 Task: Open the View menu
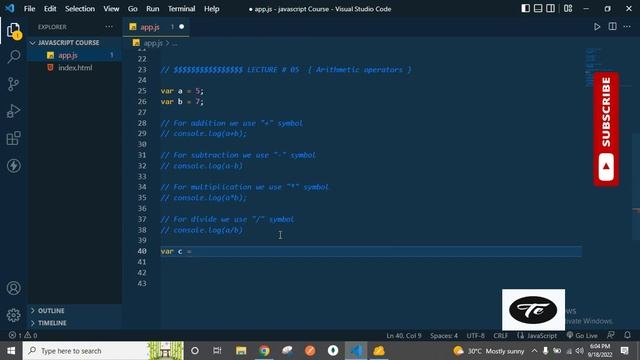tap(111, 9)
